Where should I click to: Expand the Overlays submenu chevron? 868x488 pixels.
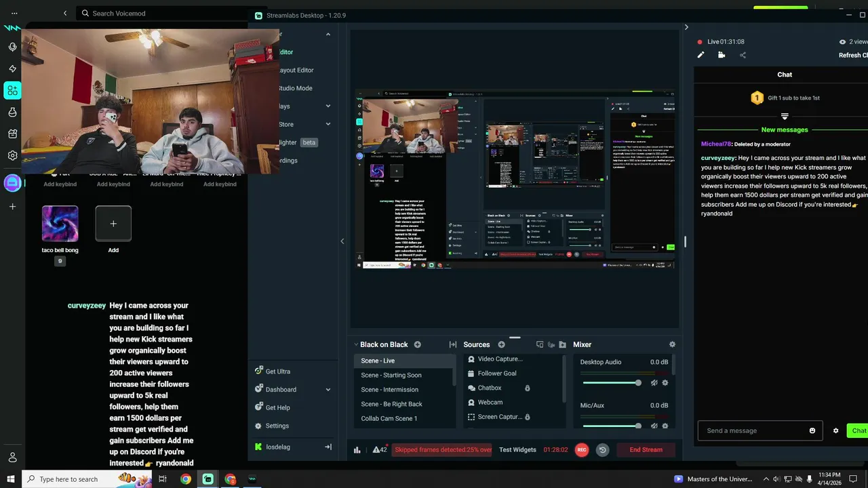[x=328, y=106]
